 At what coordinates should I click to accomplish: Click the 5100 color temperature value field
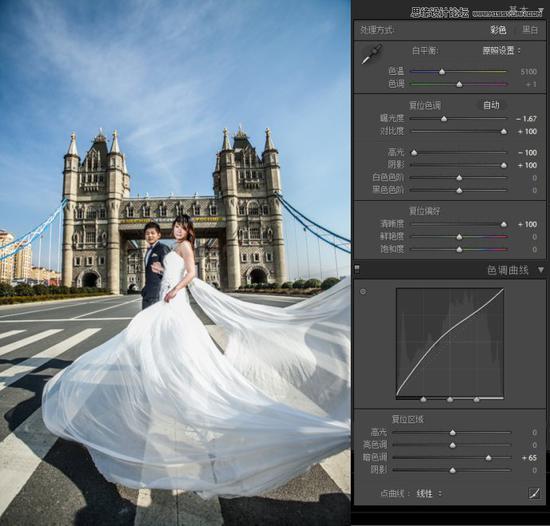click(529, 72)
